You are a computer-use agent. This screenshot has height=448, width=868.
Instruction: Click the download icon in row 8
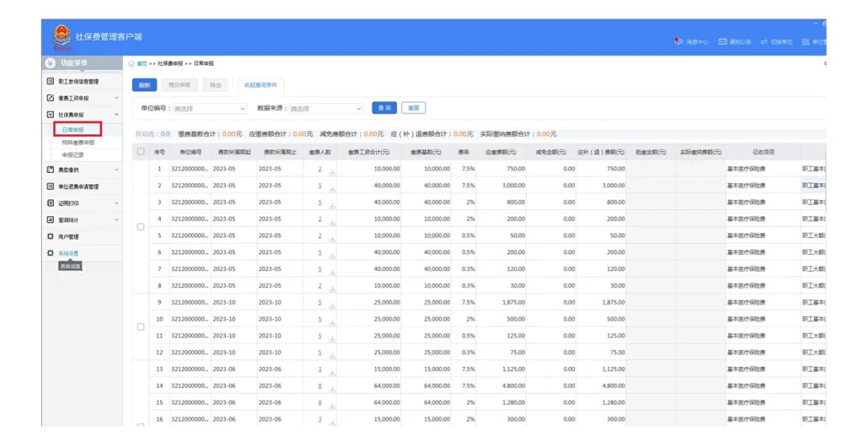pos(332,289)
